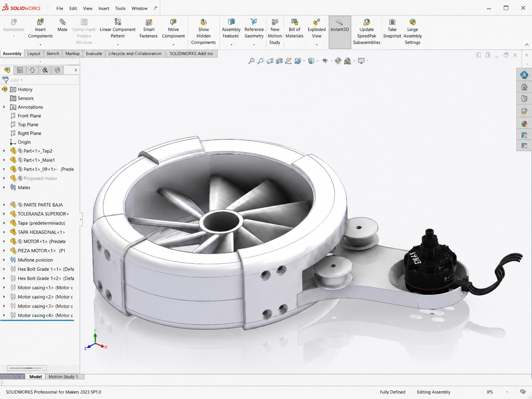The height and width of the screenshot is (399, 532).
Task: Pin the menu bar
Action: coord(155,8)
